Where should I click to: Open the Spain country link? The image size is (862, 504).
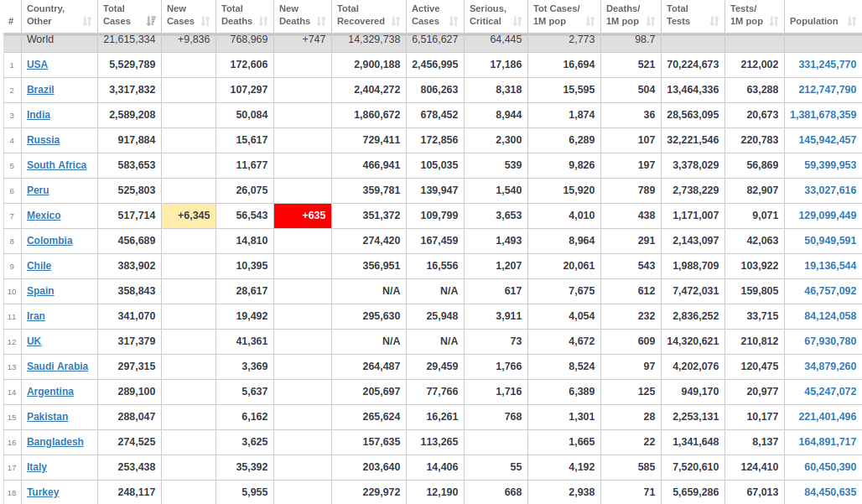coord(41,291)
